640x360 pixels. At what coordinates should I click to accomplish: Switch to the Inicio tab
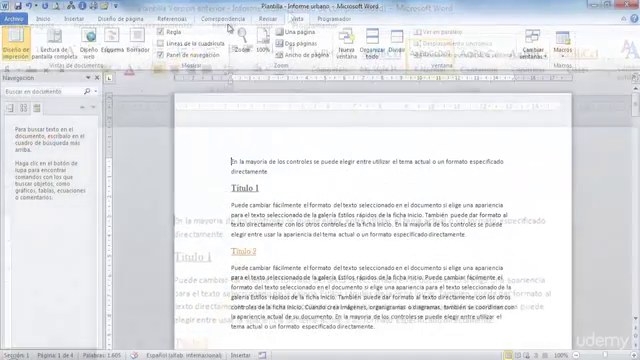[43, 19]
